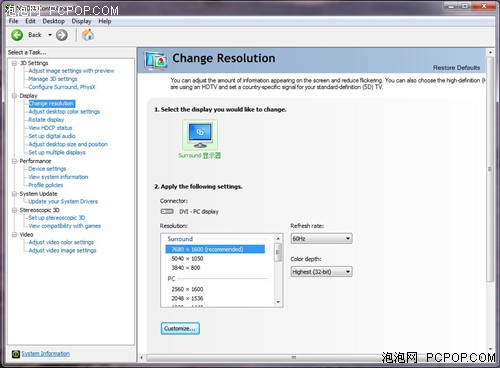Viewport: 500px width, 368px height.
Task: Select Manage 3D settings
Action: coord(53,79)
